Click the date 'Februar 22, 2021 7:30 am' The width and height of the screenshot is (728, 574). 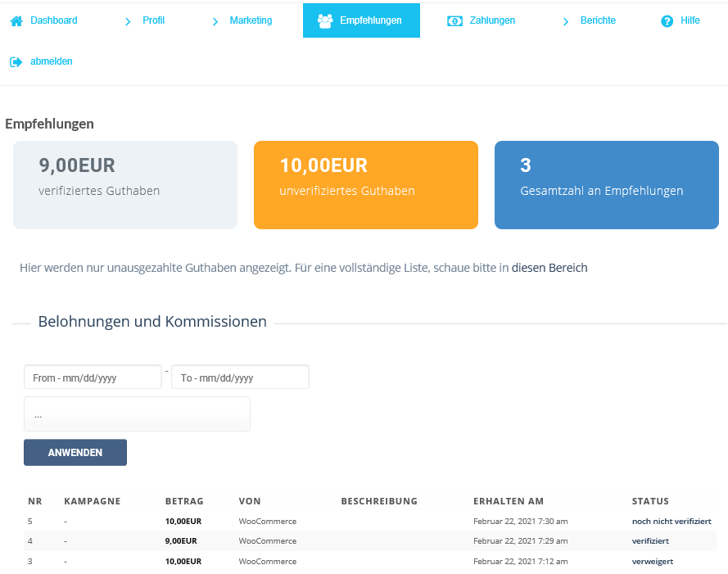click(x=521, y=522)
